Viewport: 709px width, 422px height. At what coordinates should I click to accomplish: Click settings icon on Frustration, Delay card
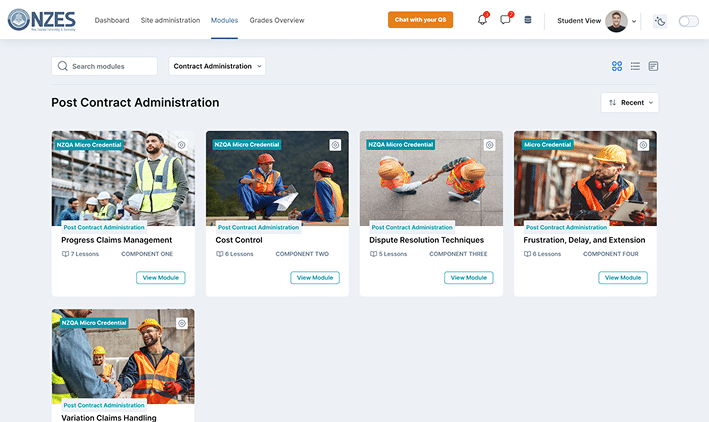pos(643,145)
